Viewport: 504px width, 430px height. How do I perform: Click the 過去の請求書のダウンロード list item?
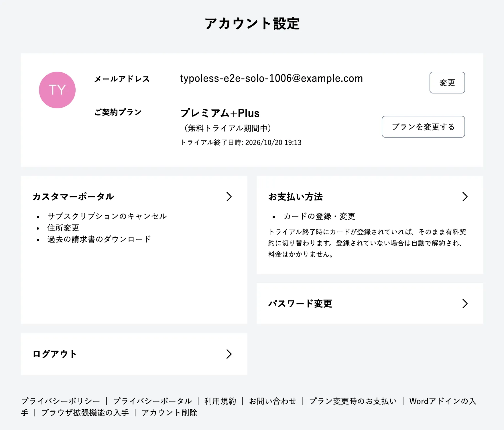point(99,239)
